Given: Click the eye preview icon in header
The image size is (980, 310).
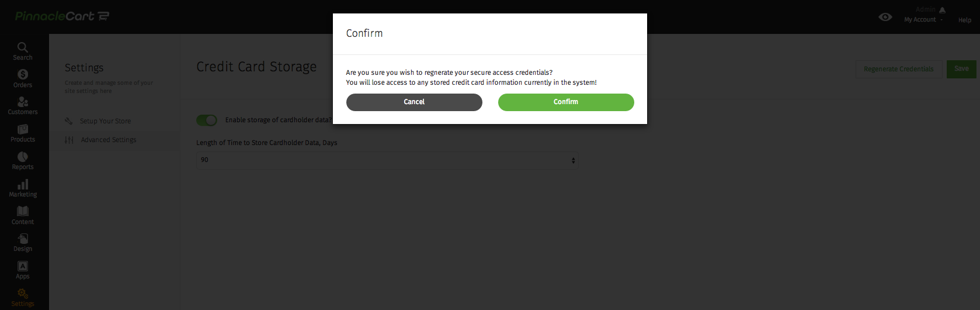Looking at the screenshot, I should [x=885, y=17].
